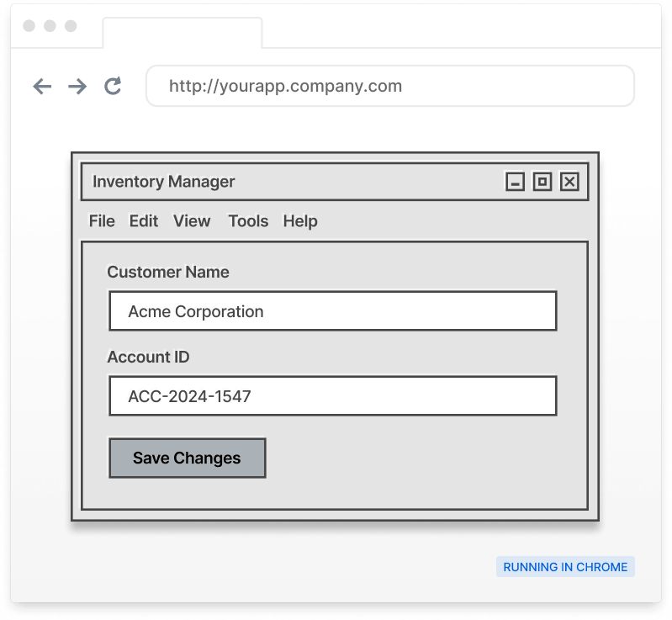
Task: Maximize the Inventory Manager window
Action: [x=542, y=182]
